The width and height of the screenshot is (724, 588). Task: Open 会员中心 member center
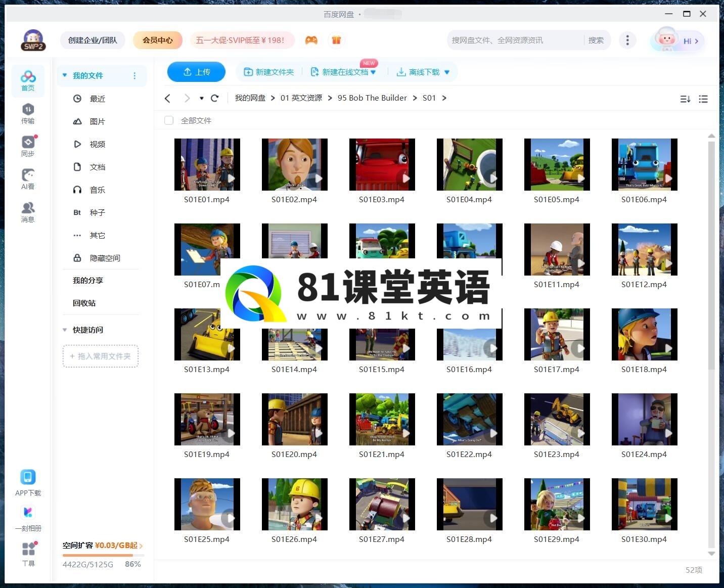(158, 40)
